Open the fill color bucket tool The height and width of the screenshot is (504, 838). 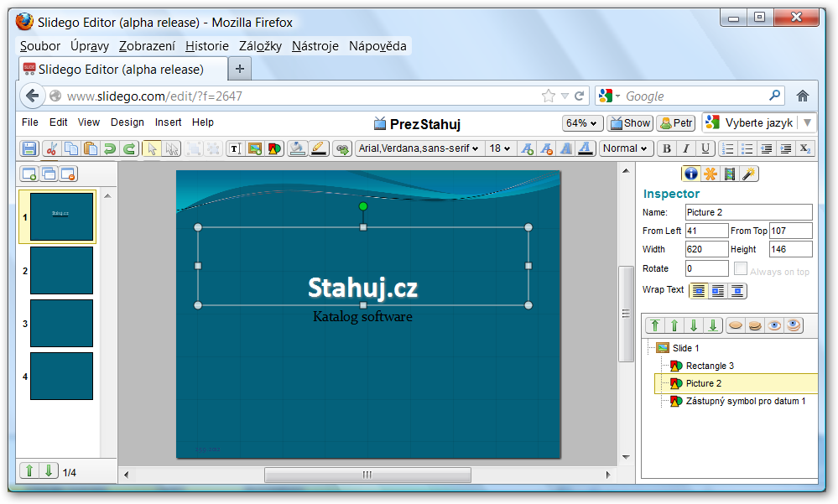[297, 148]
